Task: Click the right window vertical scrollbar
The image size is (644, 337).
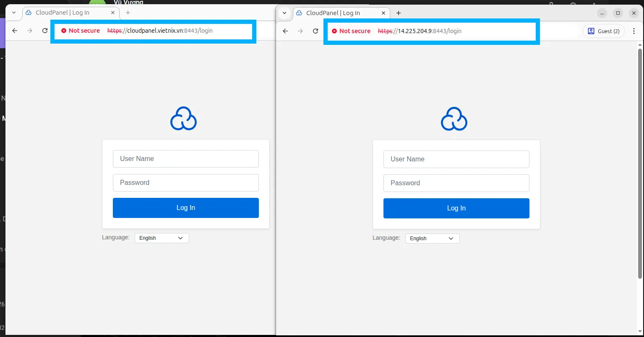Action: (x=640, y=163)
